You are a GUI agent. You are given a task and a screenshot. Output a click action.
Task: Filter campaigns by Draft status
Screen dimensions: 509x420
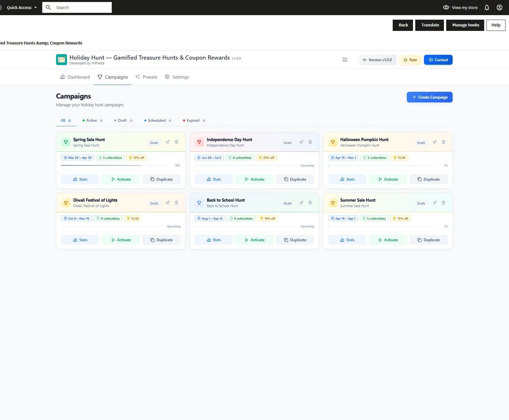click(x=123, y=120)
